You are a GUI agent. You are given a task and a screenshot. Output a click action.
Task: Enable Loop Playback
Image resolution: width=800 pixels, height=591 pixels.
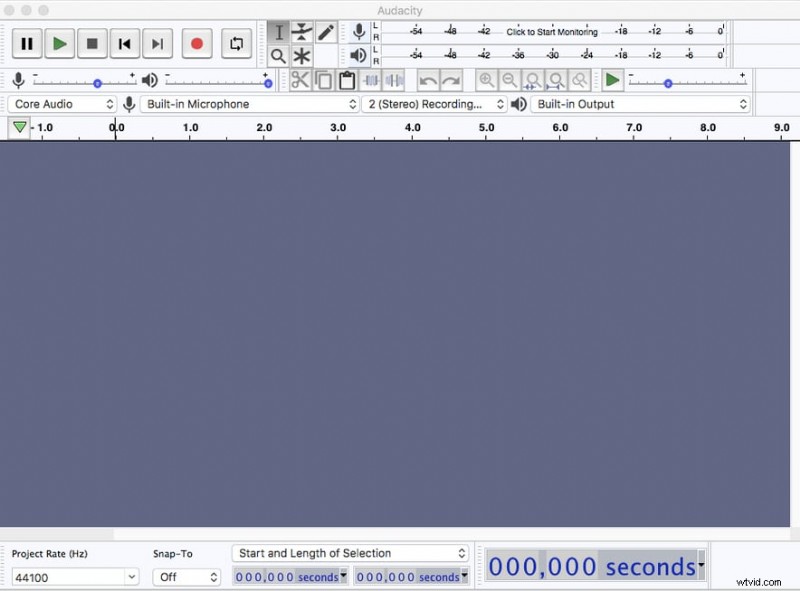236,44
